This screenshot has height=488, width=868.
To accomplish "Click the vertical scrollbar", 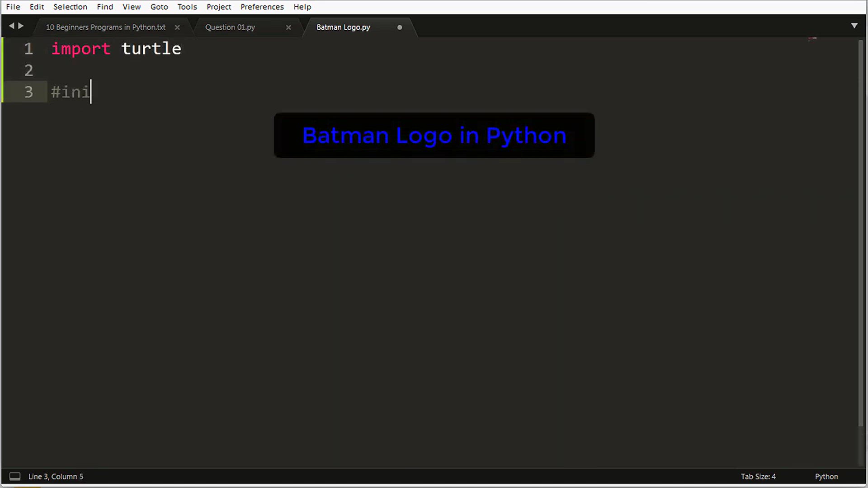I will click(x=861, y=233).
